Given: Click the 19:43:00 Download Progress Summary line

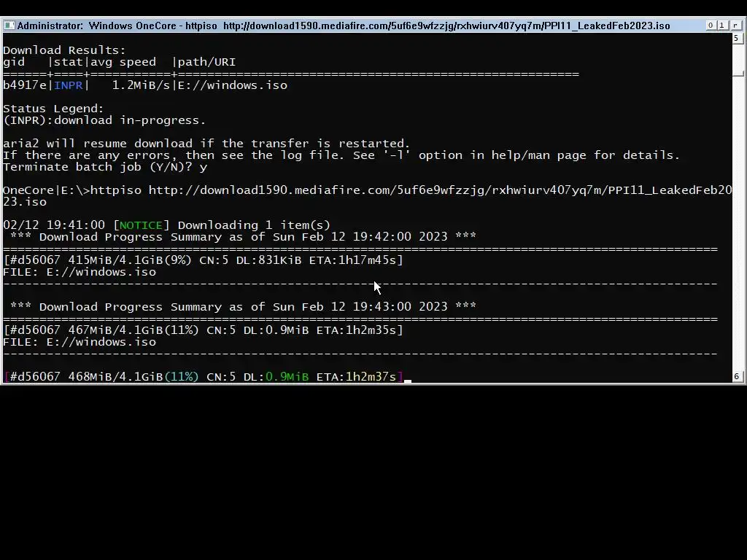Looking at the screenshot, I should tap(243, 307).
